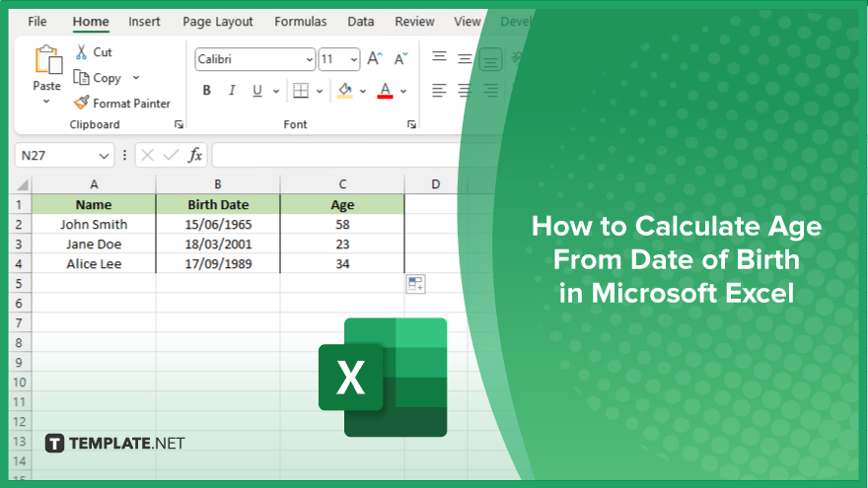Select the age 58 cell
The width and height of the screenshot is (868, 488).
(342, 224)
